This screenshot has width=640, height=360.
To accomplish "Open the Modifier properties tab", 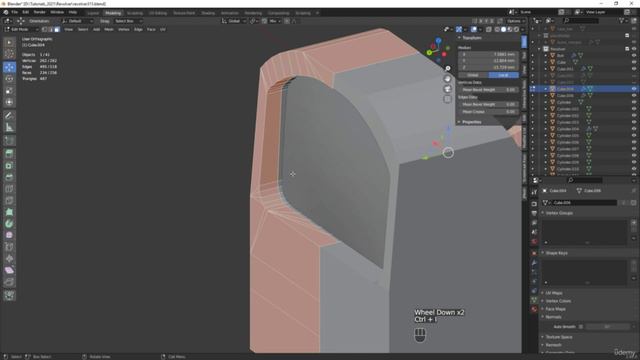I will pos(534,263).
